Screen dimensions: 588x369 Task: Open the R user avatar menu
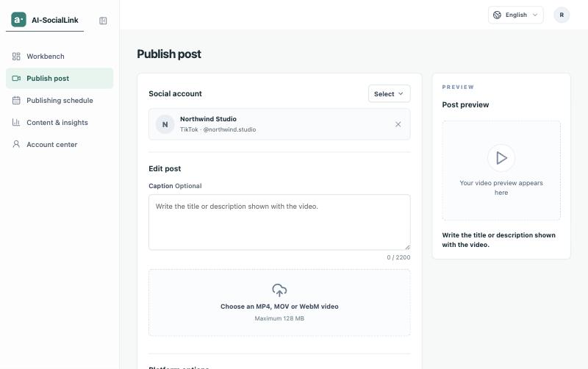(562, 15)
